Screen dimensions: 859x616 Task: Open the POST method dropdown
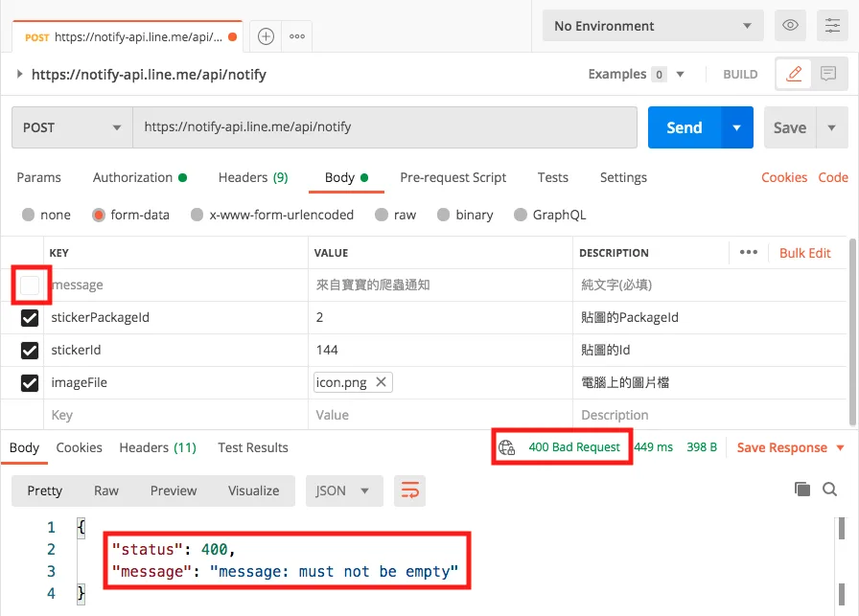72,127
